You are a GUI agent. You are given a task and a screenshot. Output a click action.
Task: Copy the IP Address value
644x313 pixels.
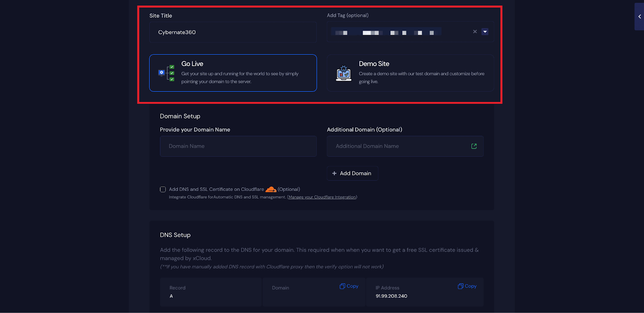pos(467,286)
